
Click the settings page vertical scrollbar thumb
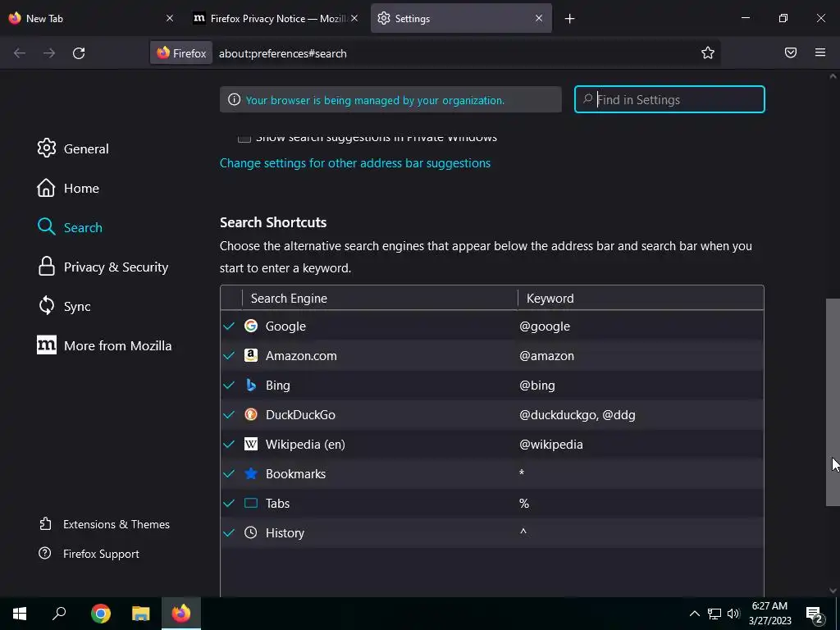tap(833, 402)
